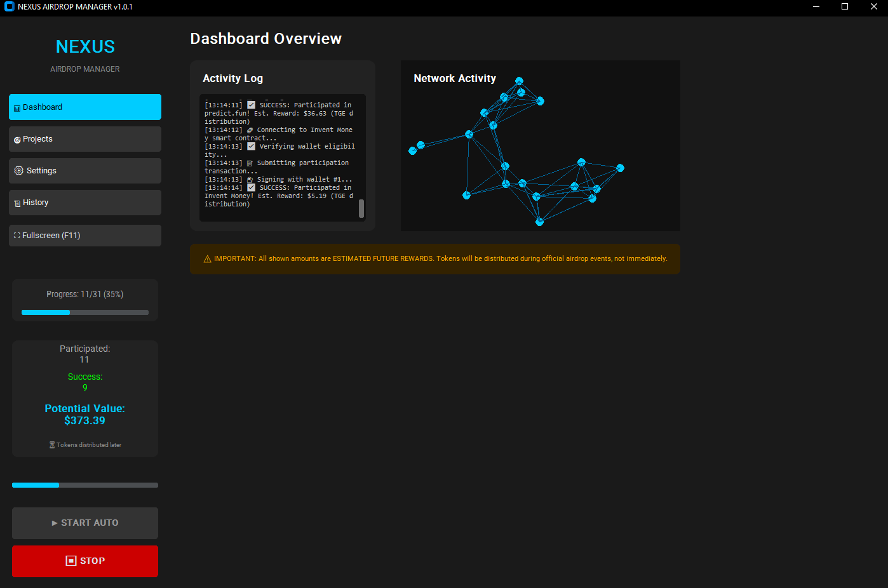Click the Fullscreen brackets icon
Image resolution: width=888 pixels, height=588 pixels.
17,236
